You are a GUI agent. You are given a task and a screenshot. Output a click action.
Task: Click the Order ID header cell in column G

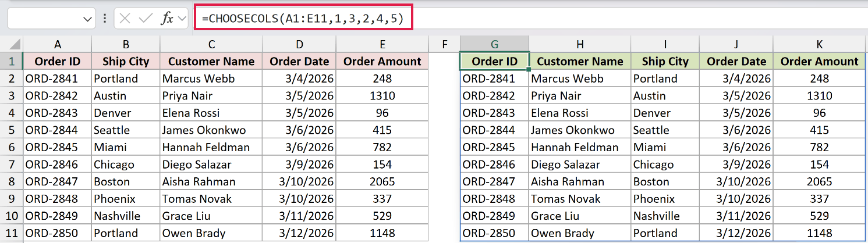[x=494, y=61]
